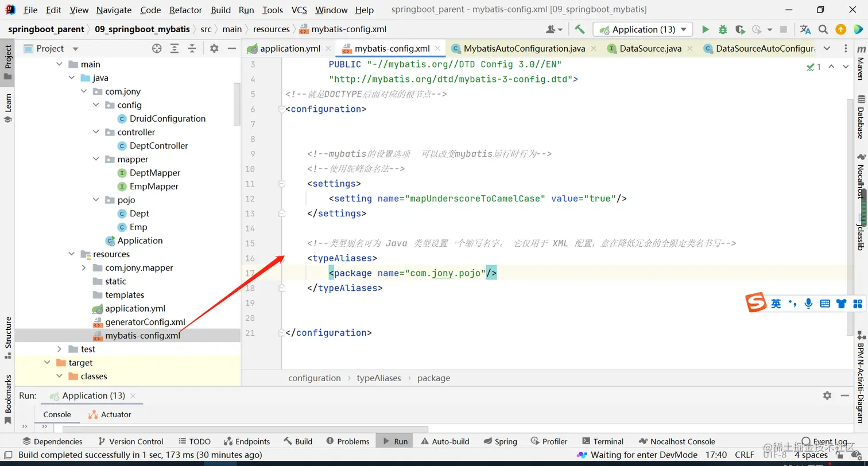Click the inspection checkmark widget in editor

click(813, 67)
